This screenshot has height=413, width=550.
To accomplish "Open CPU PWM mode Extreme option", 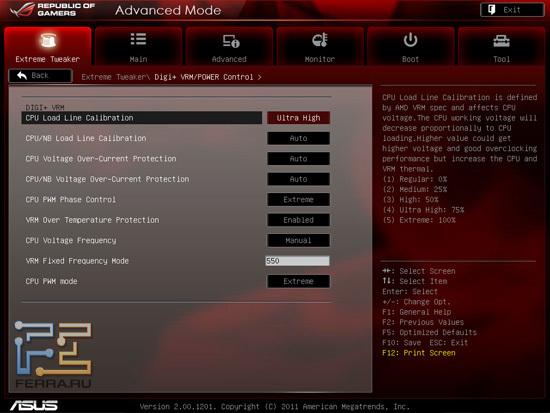I will pyautogui.click(x=298, y=281).
